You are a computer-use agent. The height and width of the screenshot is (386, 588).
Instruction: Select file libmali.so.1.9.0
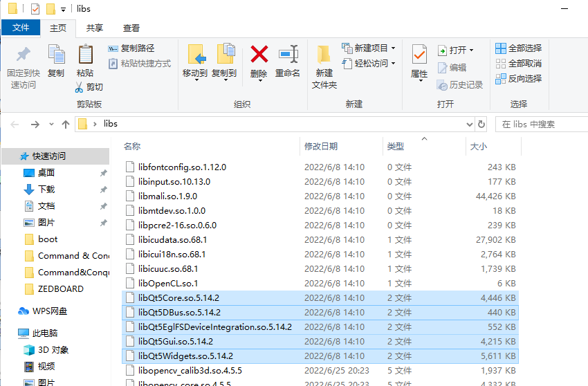click(167, 196)
